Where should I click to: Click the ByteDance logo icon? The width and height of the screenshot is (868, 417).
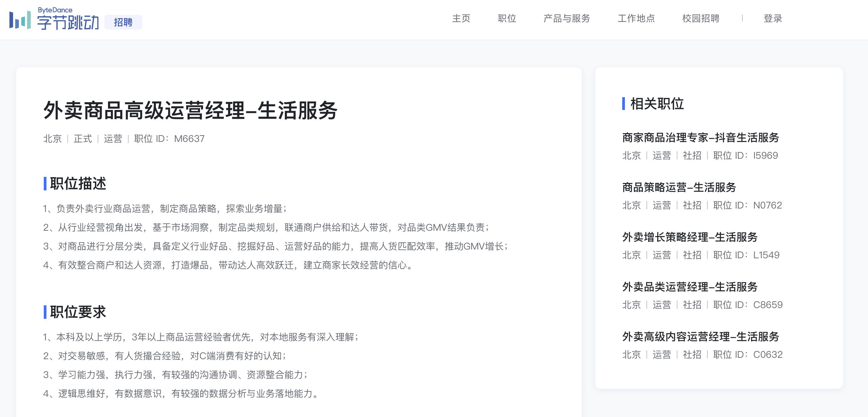click(x=20, y=20)
